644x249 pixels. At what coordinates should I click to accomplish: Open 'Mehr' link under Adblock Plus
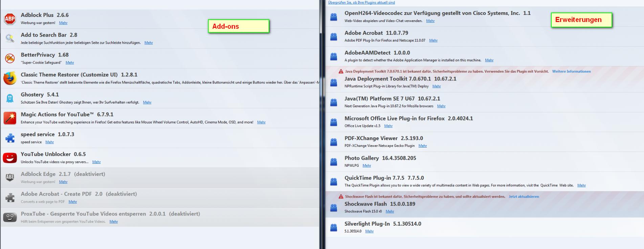tap(63, 23)
